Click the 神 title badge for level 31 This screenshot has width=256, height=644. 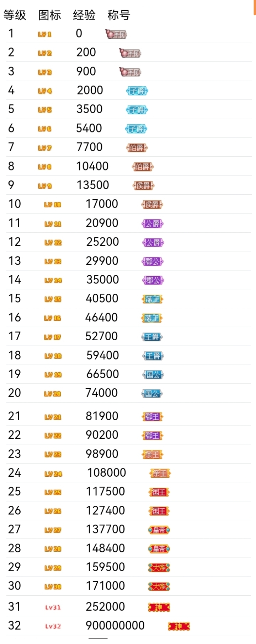pyautogui.click(x=159, y=607)
